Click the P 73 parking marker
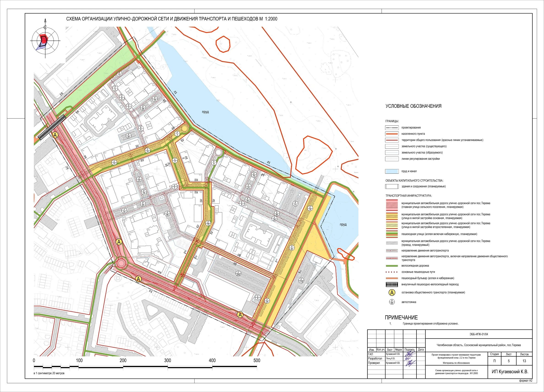This screenshot has height=392, width=544. pyautogui.click(x=295, y=204)
